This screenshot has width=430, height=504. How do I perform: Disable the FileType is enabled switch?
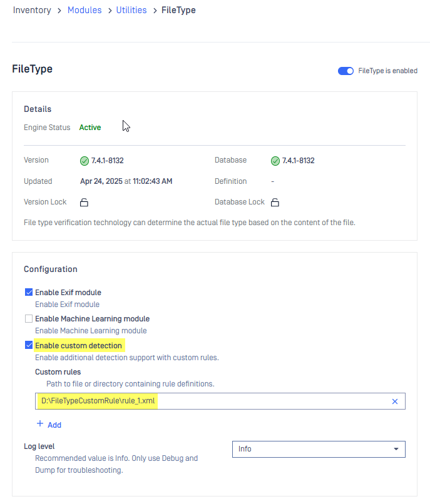[346, 71]
